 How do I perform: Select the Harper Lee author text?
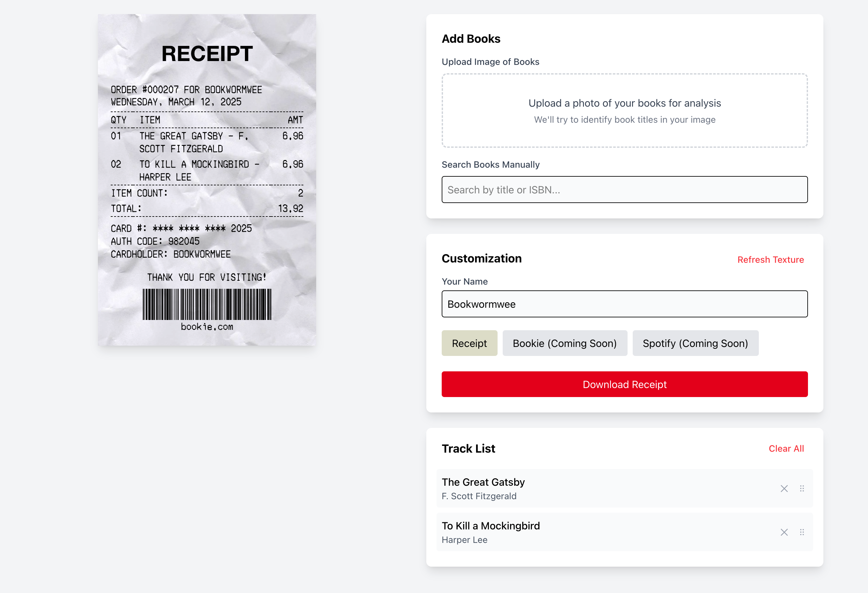click(464, 540)
